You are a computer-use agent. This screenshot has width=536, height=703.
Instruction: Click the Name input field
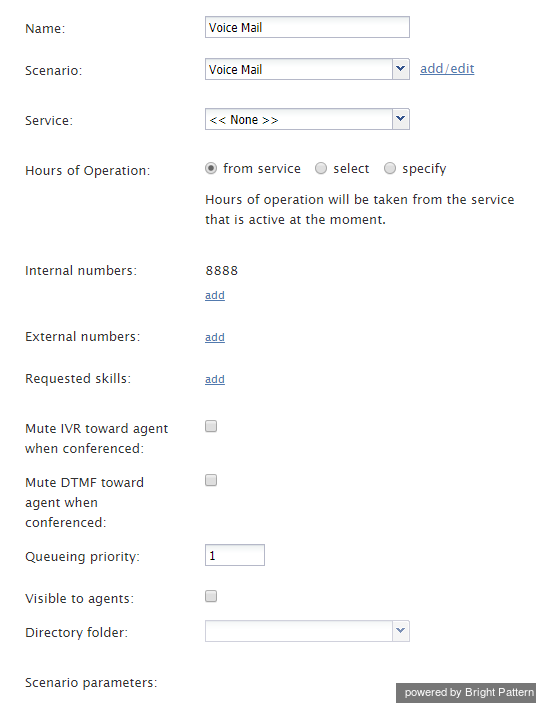click(307, 27)
